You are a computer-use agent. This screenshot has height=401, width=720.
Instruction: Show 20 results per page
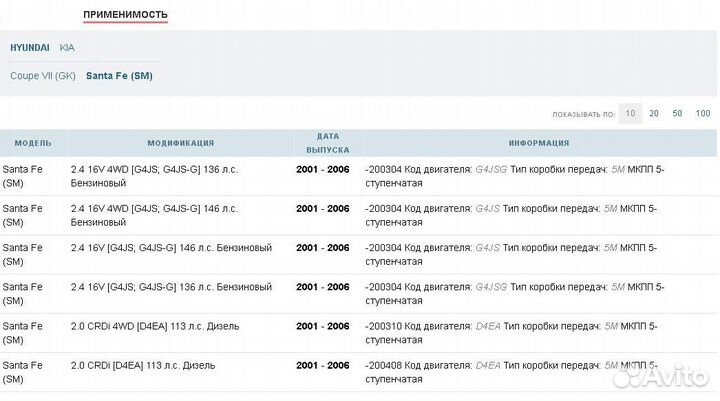[654, 113]
